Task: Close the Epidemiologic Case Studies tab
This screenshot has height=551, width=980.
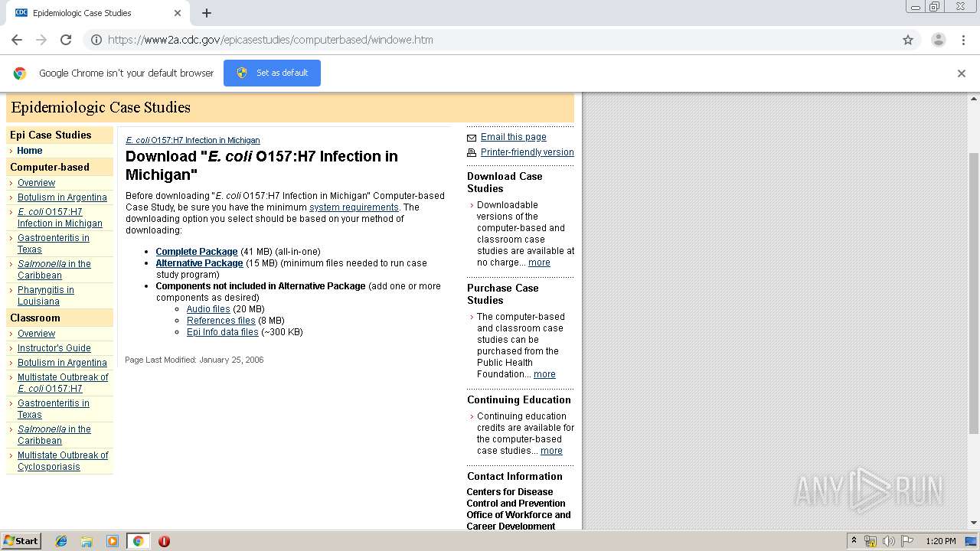Action: click(x=178, y=13)
